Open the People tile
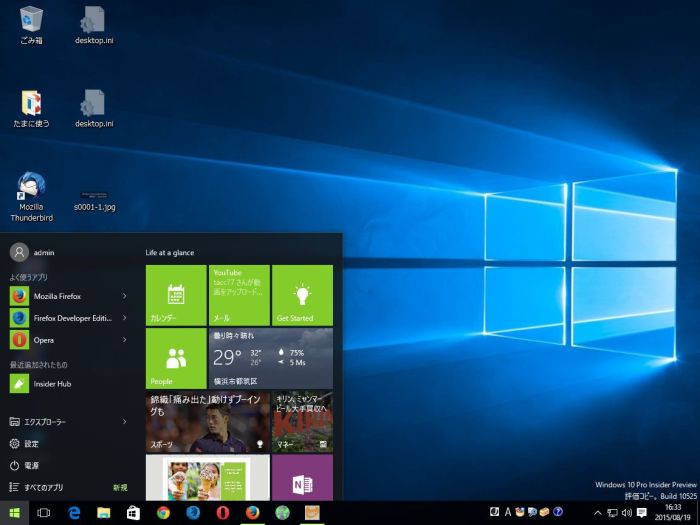The height and width of the screenshot is (525, 700). 176,358
